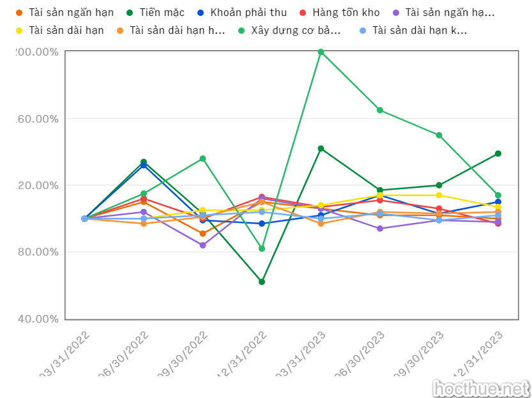This screenshot has width=532, height=398.
Task: Select the purple low point at 09/30/2022
Action: coord(202,245)
